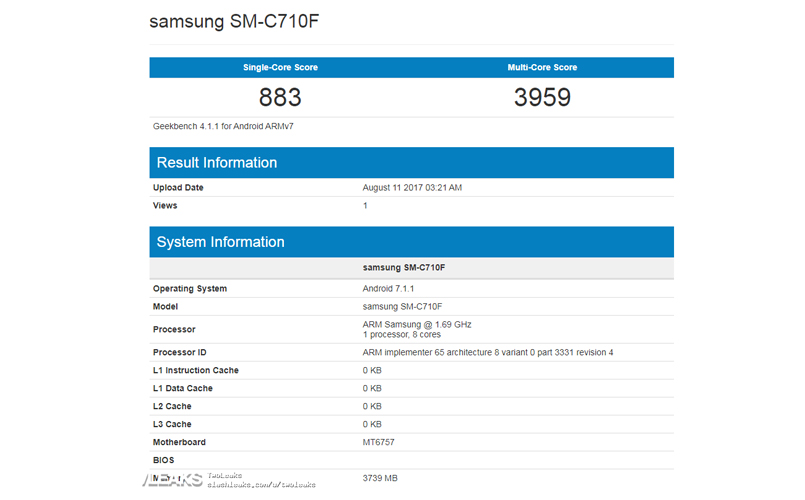
Task: Select the Views count value 1
Action: (x=365, y=205)
